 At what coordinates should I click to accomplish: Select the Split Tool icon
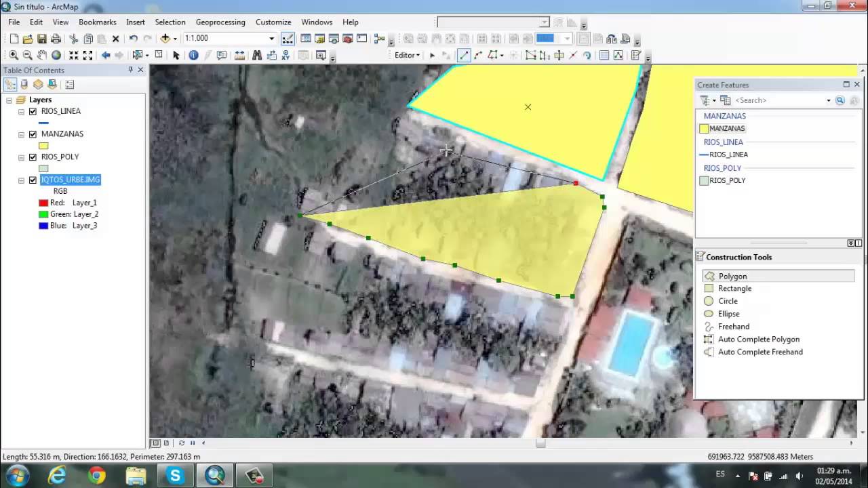point(573,55)
